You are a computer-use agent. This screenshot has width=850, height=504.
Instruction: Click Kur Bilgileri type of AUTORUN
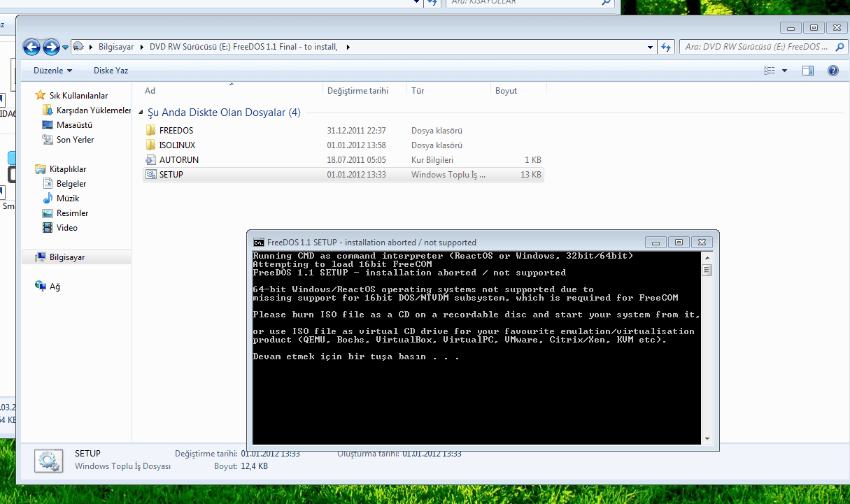pyautogui.click(x=432, y=160)
